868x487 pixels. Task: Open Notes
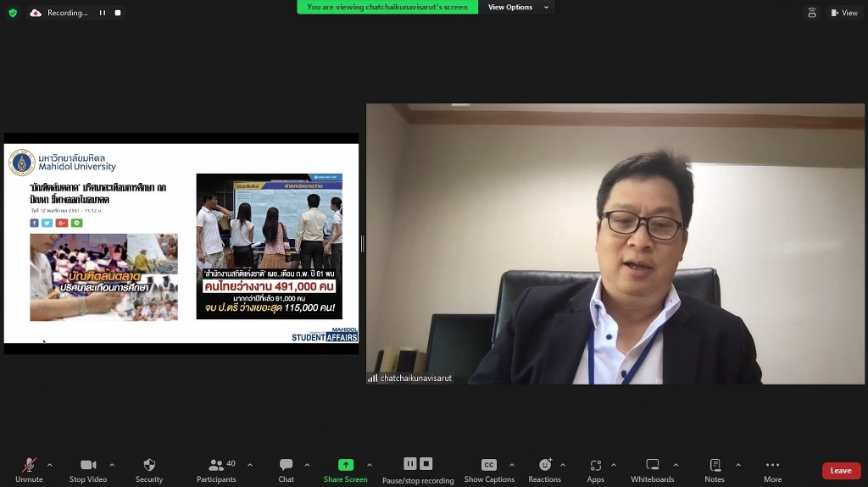click(x=714, y=470)
